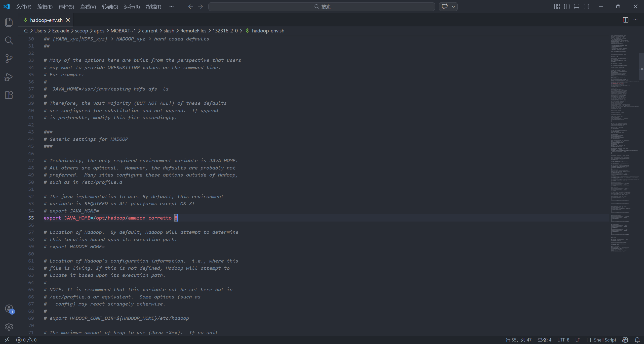
Task: Click breadcrumb segment scoop
Action: point(82,31)
